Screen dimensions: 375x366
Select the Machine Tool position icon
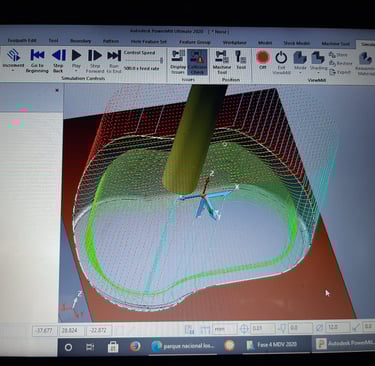222,62
